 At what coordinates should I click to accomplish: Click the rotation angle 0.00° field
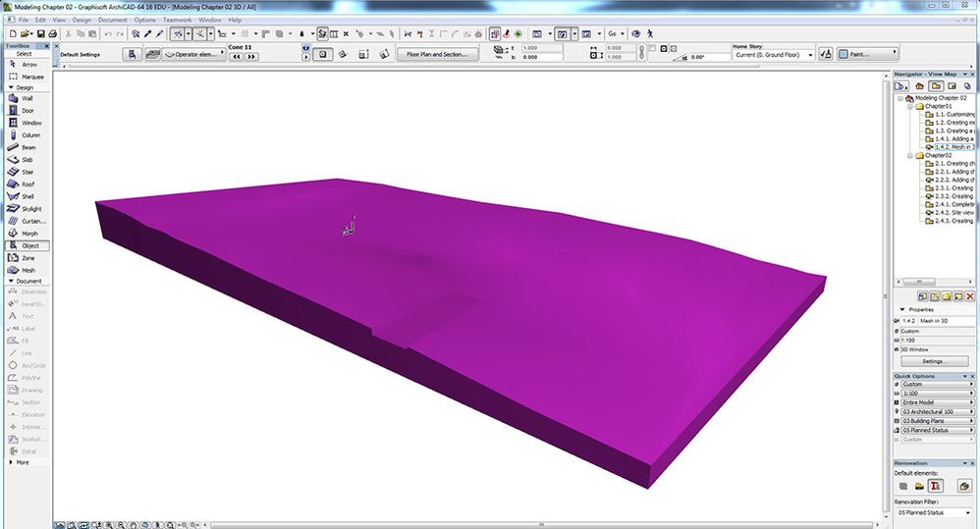pos(709,57)
